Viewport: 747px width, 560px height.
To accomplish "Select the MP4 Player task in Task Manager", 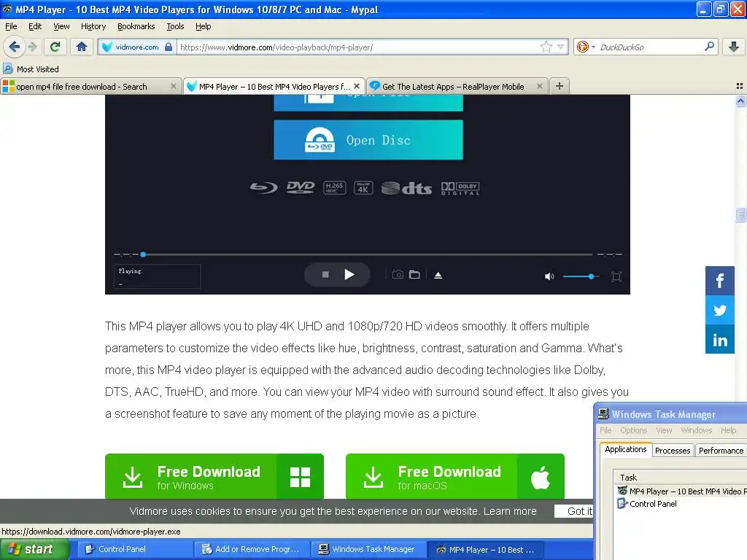I will point(682,491).
